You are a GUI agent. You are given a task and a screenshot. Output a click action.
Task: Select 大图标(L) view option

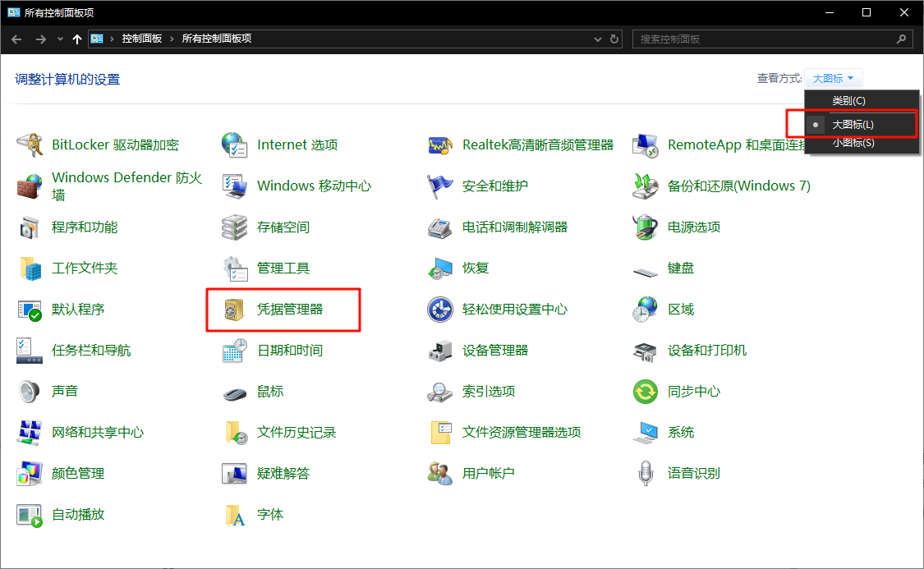point(862,124)
